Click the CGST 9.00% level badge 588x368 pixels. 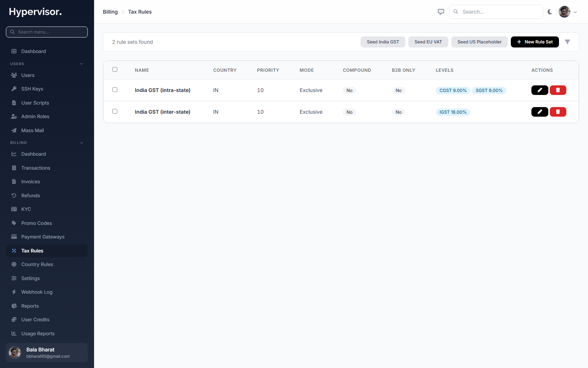(x=453, y=91)
